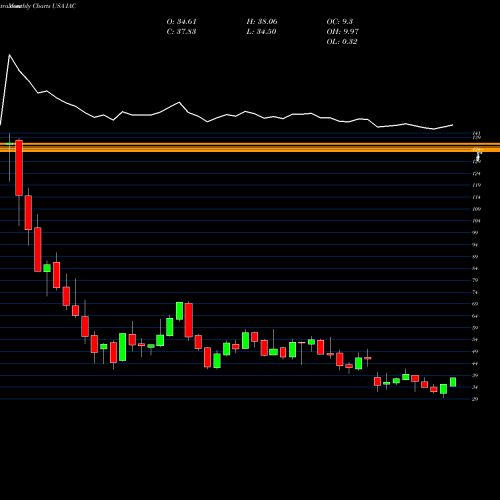The image size is (500, 500).
Task: Click the green candle peaking near 69
Action: tap(179, 311)
